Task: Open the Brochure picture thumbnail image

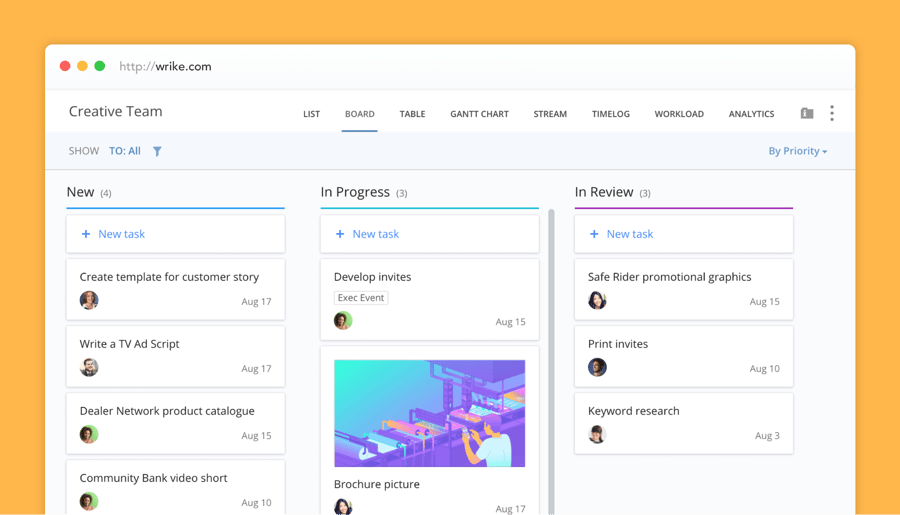Action: (x=429, y=413)
